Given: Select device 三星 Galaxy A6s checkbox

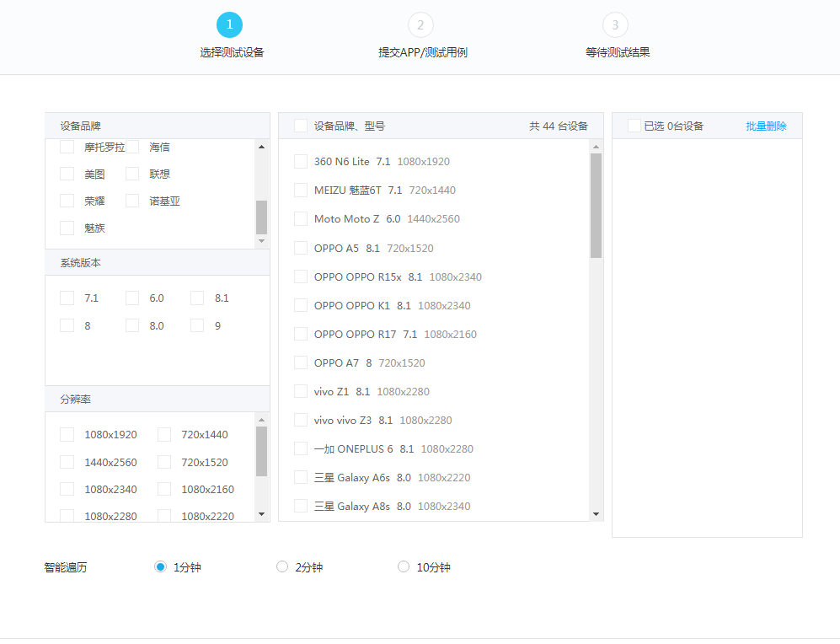Looking at the screenshot, I should (x=301, y=477).
